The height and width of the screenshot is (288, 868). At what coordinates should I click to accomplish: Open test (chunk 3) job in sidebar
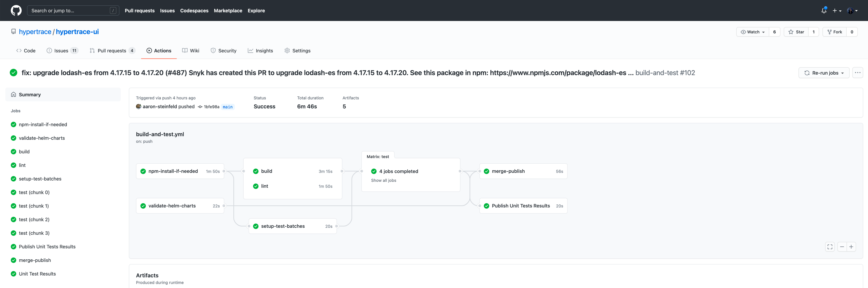tap(34, 233)
